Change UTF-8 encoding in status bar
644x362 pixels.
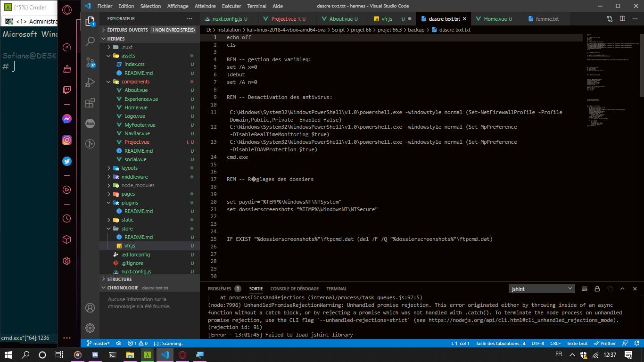pos(537,343)
